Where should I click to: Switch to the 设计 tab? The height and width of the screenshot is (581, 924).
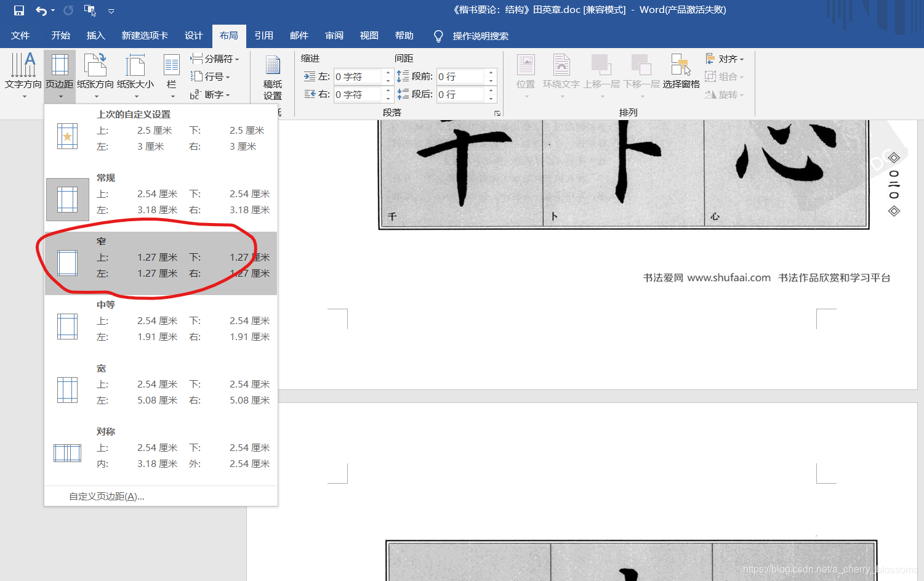[193, 36]
